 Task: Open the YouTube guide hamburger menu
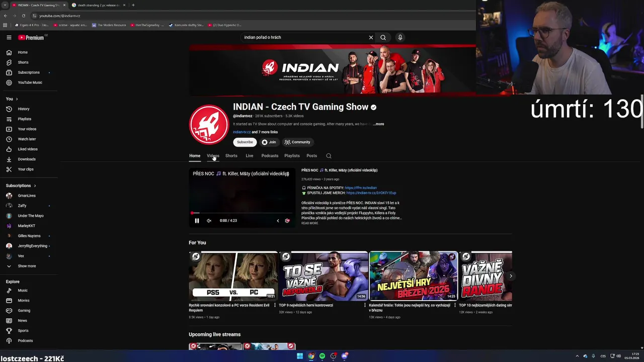tap(9, 37)
